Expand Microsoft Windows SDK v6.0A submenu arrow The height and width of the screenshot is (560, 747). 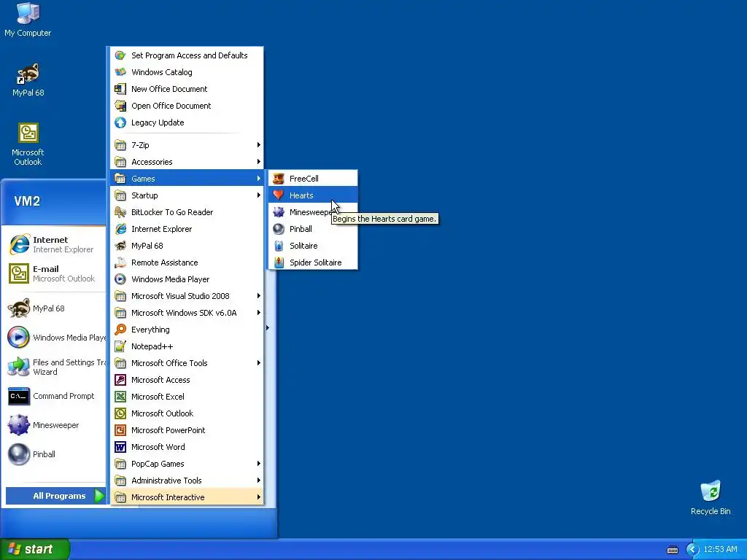259,313
